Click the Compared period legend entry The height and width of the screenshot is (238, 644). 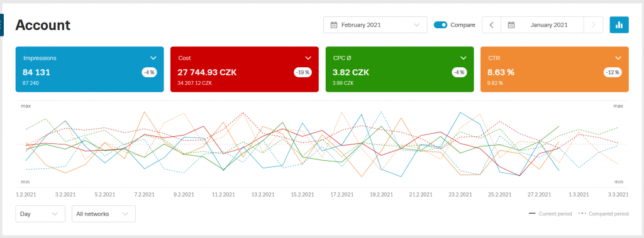click(603, 214)
